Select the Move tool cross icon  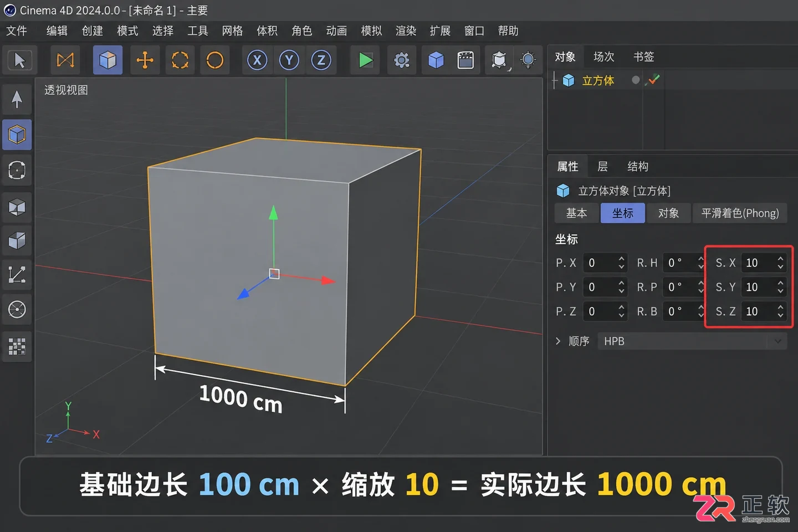[145, 60]
